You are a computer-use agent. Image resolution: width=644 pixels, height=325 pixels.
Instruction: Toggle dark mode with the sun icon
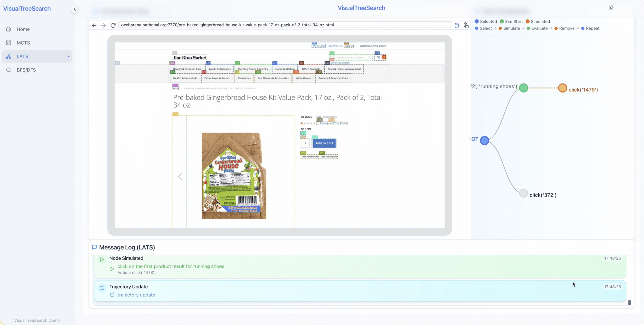click(611, 8)
